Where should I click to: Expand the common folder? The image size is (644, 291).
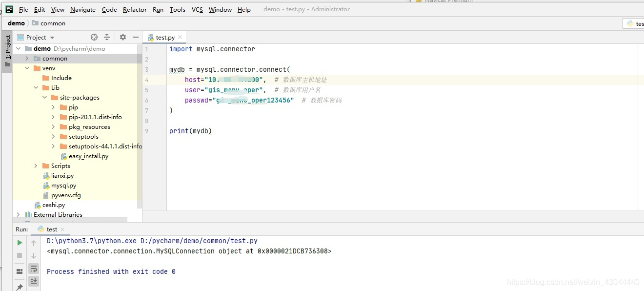click(27, 58)
